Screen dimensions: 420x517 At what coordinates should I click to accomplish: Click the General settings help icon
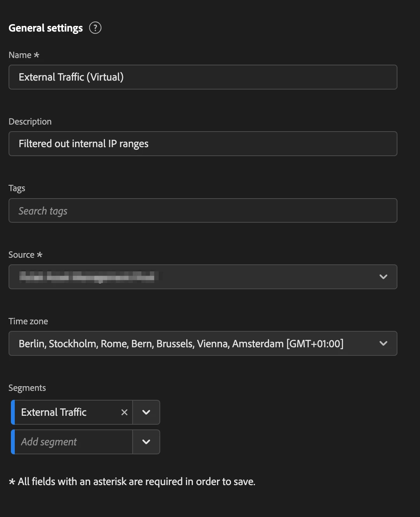95,28
